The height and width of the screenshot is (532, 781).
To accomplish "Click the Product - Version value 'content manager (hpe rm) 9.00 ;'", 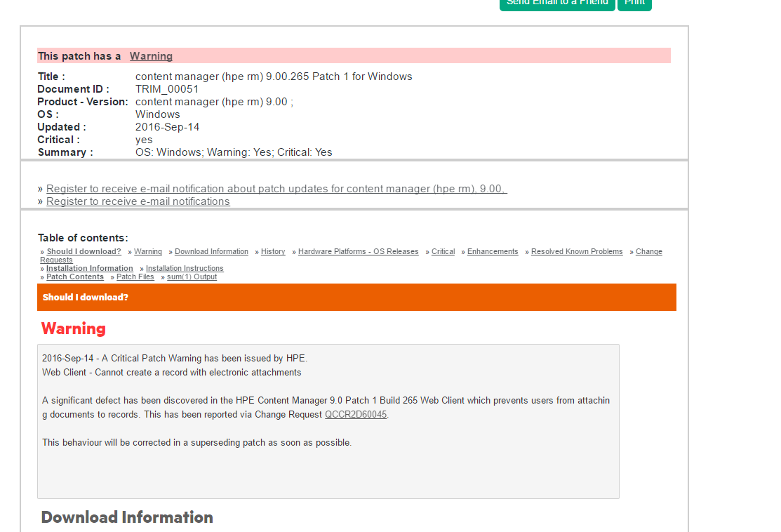I will (x=214, y=102).
